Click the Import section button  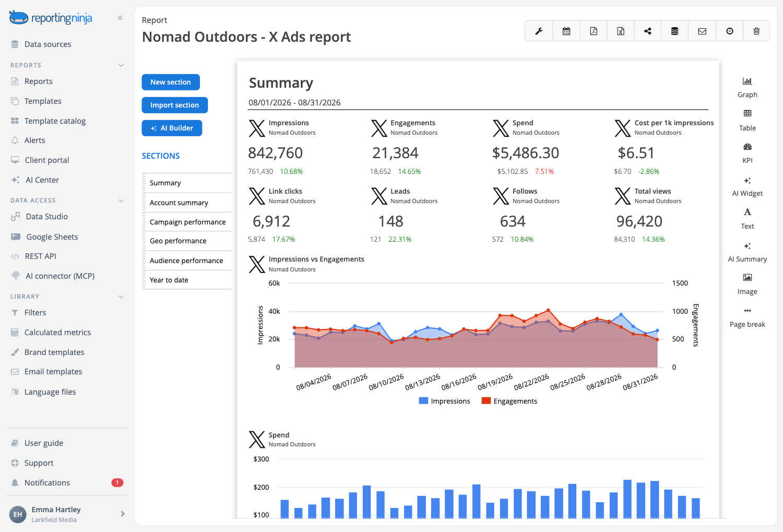(x=175, y=105)
